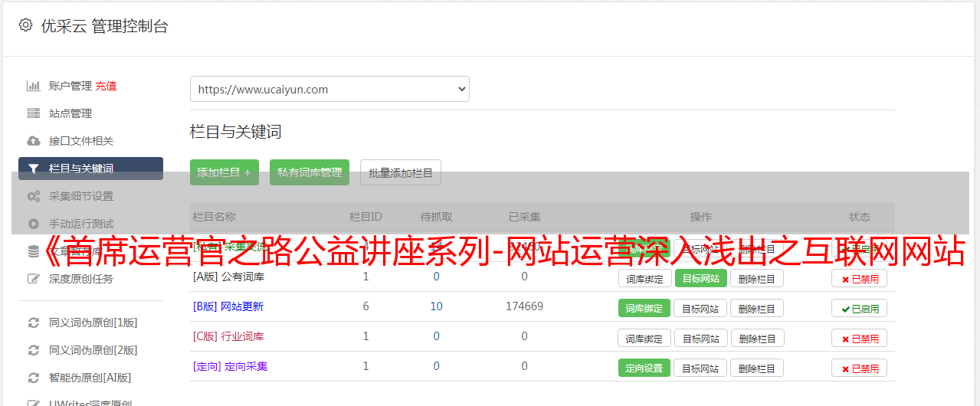Select the active 栏目与关键词 menu item
Viewport: 980px width, 406px height.
tap(90, 169)
